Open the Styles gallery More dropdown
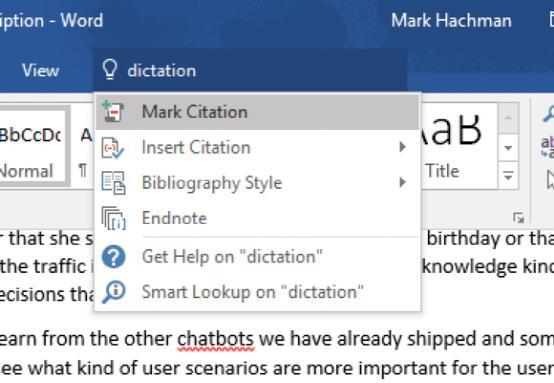Viewport: 554px width, 383px height. click(508, 176)
